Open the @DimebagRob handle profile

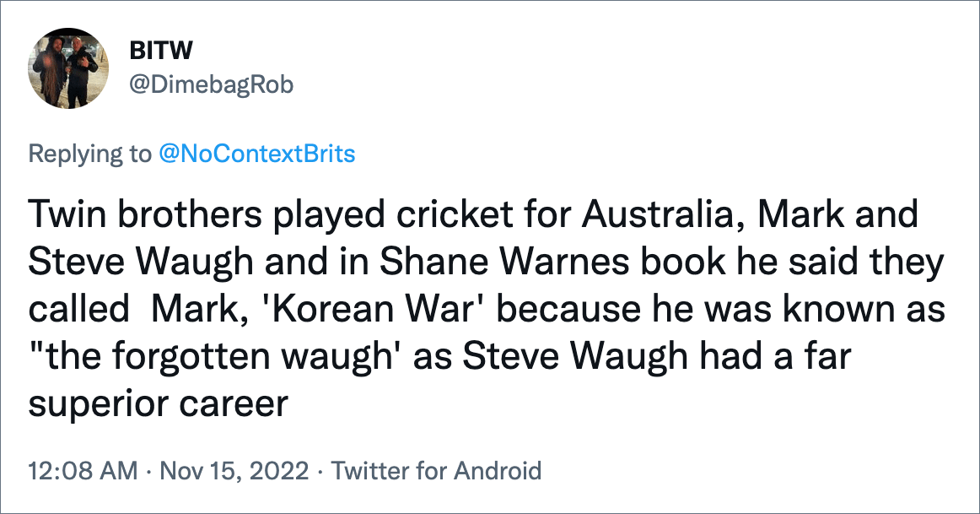click(x=211, y=85)
